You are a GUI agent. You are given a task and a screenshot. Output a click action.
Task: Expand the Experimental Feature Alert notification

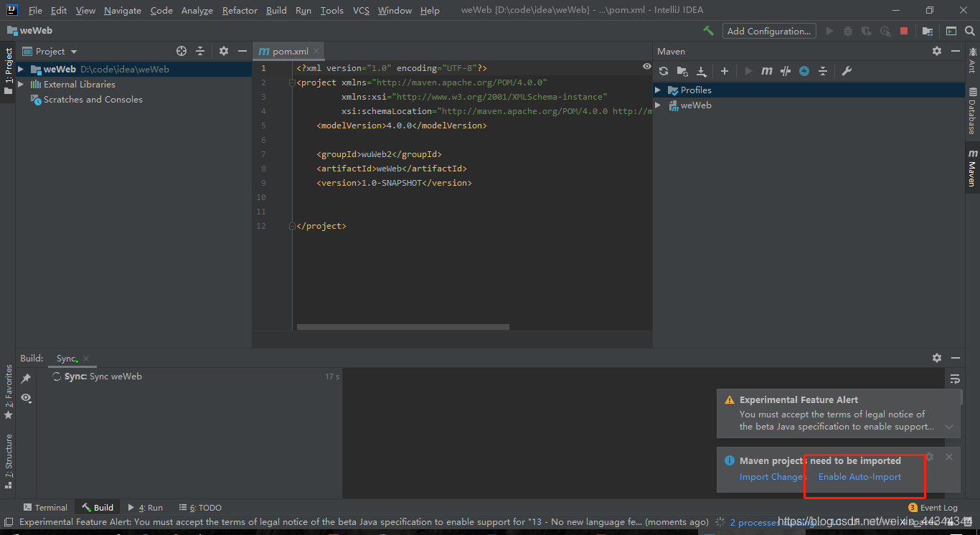(x=949, y=427)
